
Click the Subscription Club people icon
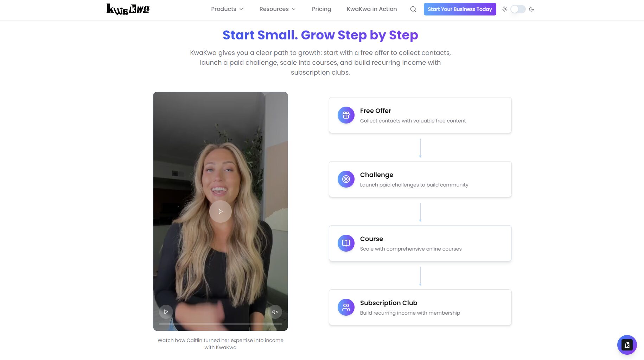346,307
